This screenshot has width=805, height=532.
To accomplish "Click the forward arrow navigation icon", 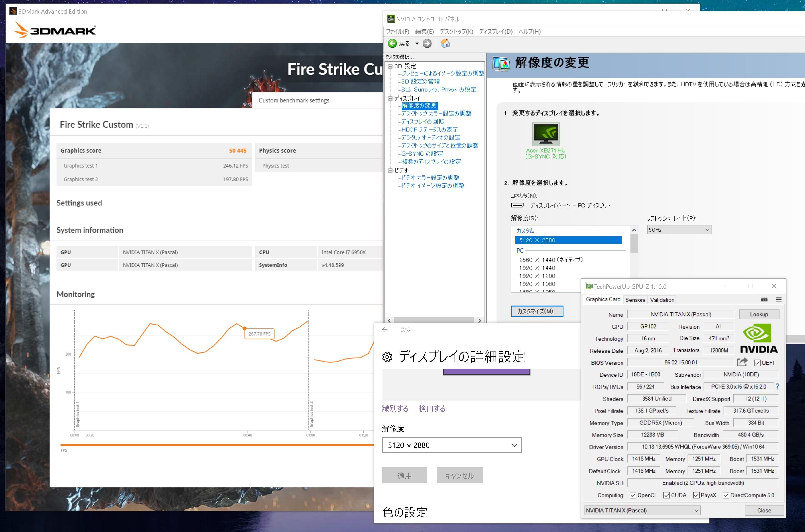I will click(427, 43).
